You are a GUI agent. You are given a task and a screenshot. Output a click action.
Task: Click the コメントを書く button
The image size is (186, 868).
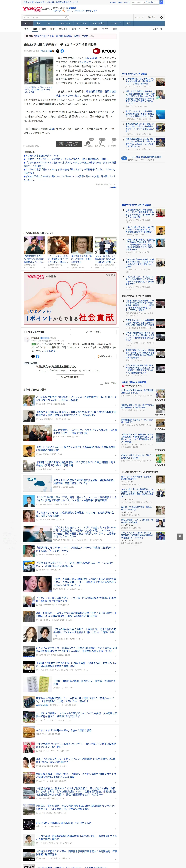[x=93, y=332]
